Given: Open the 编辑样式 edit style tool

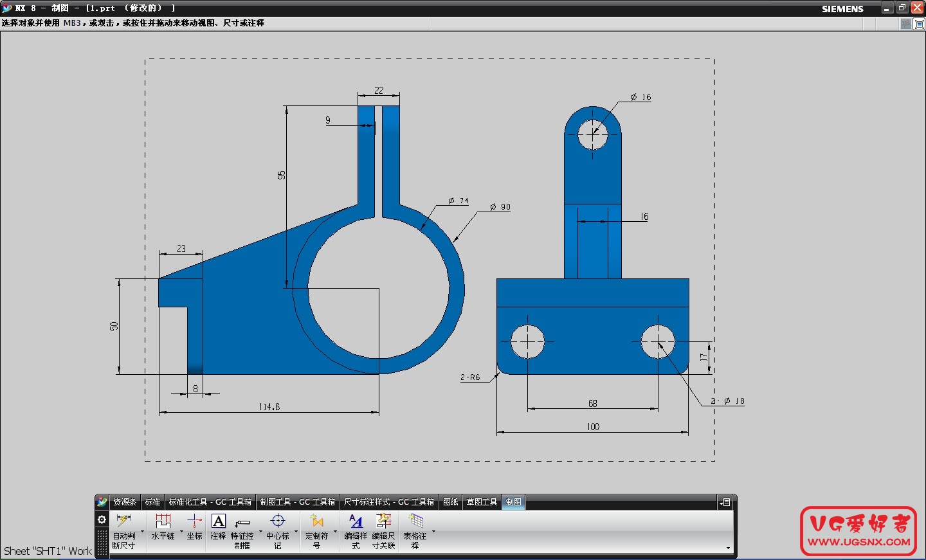Looking at the screenshot, I should 356,531.
